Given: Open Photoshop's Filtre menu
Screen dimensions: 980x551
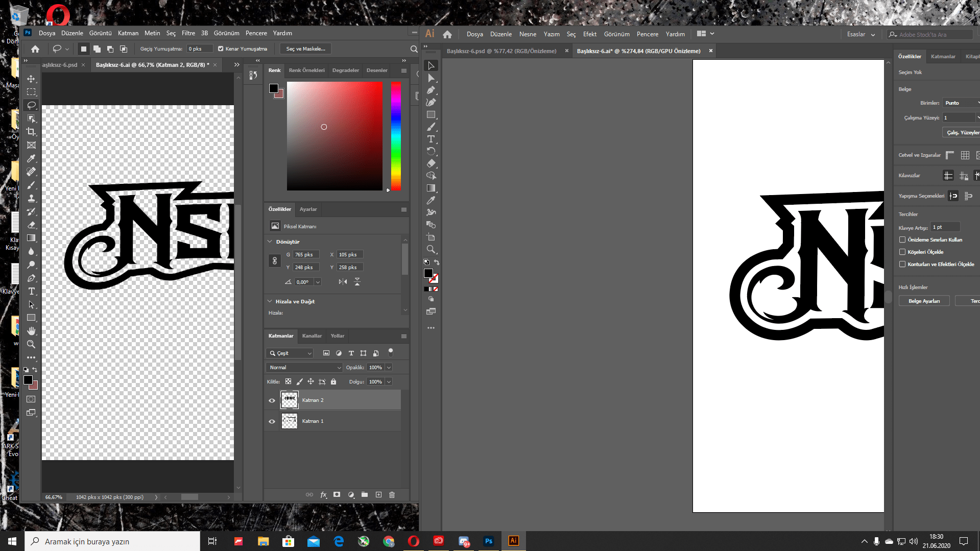Looking at the screenshot, I should (188, 33).
